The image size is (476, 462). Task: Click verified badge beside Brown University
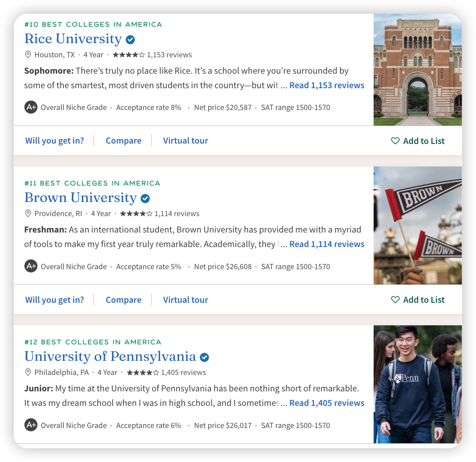pos(145,199)
